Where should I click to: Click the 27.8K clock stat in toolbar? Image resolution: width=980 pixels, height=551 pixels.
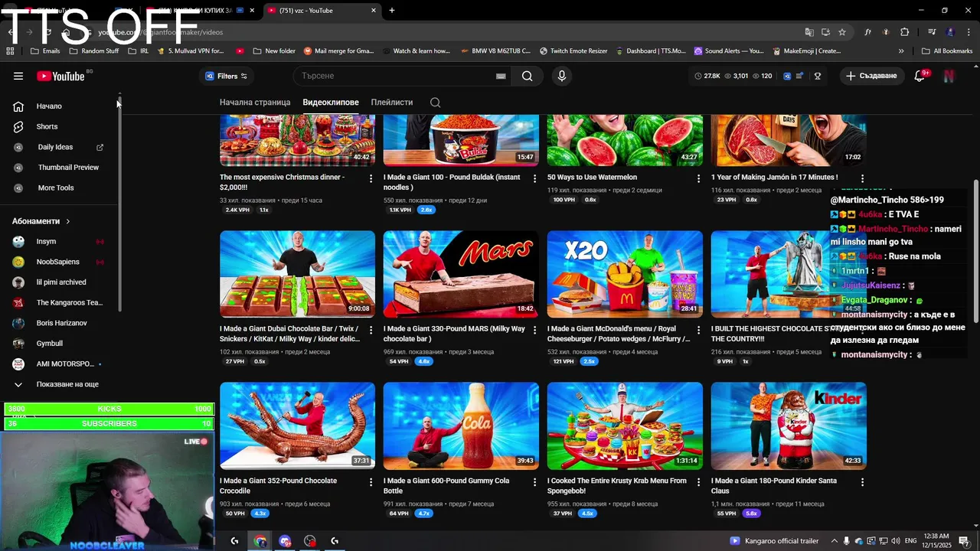pyautogui.click(x=707, y=76)
